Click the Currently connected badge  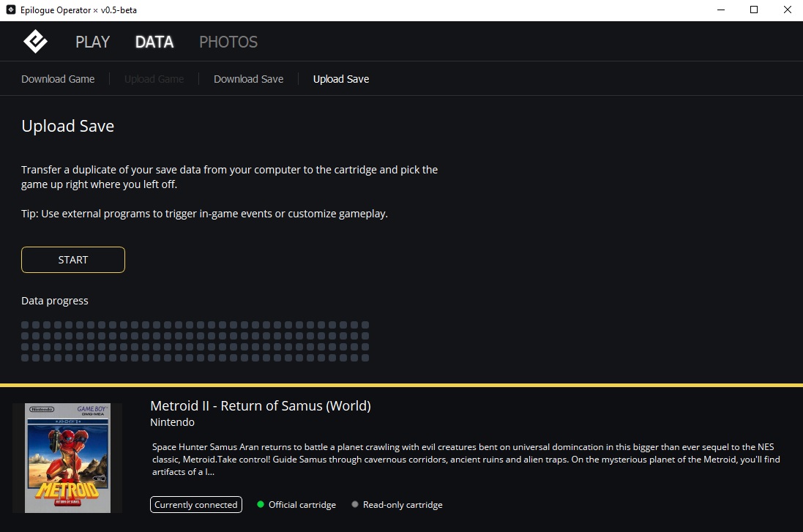(x=195, y=504)
